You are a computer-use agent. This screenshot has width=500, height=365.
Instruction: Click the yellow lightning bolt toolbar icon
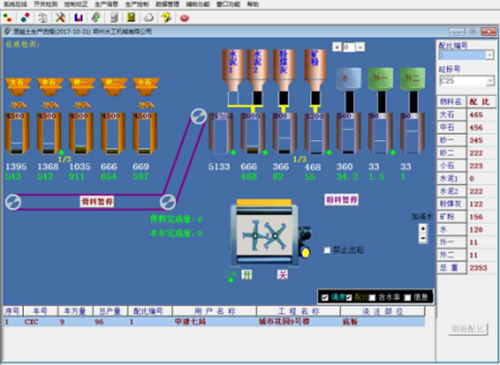[166, 17]
